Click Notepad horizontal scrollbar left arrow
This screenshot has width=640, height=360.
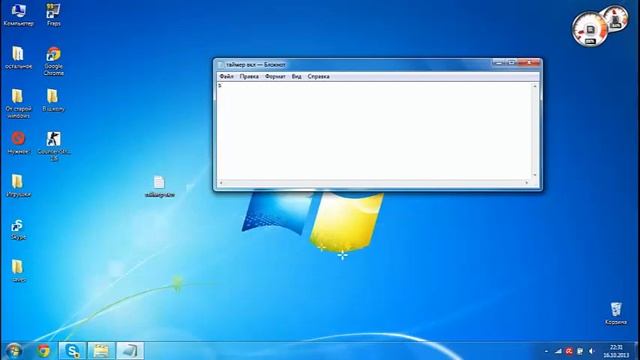[x=221, y=183]
